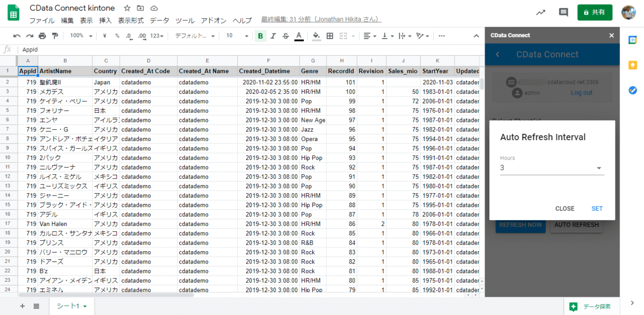
Task: Check the cloud save status icon
Action: tap(154, 8)
